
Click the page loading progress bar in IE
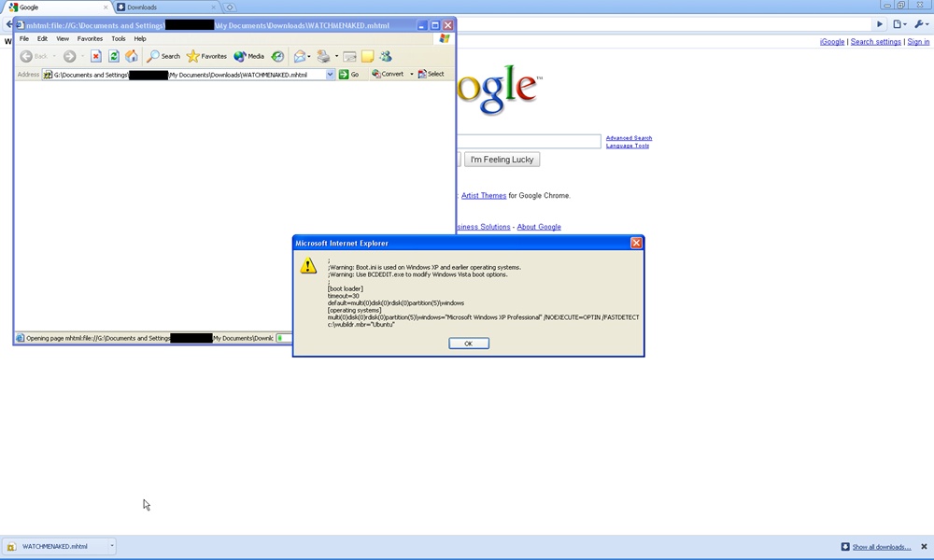coord(284,338)
